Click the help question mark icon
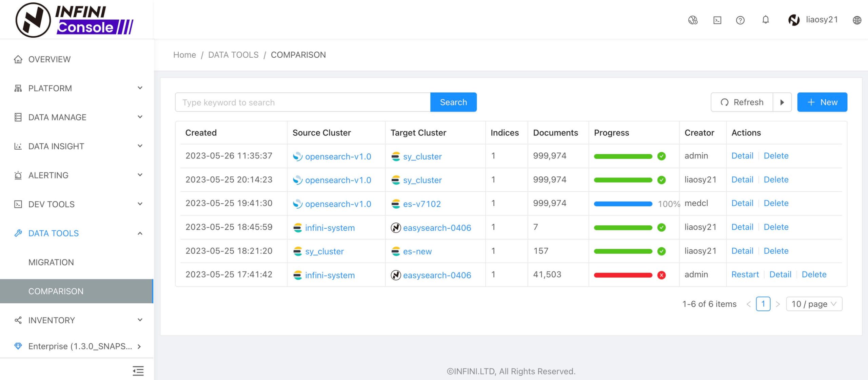 pyautogui.click(x=740, y=20)
